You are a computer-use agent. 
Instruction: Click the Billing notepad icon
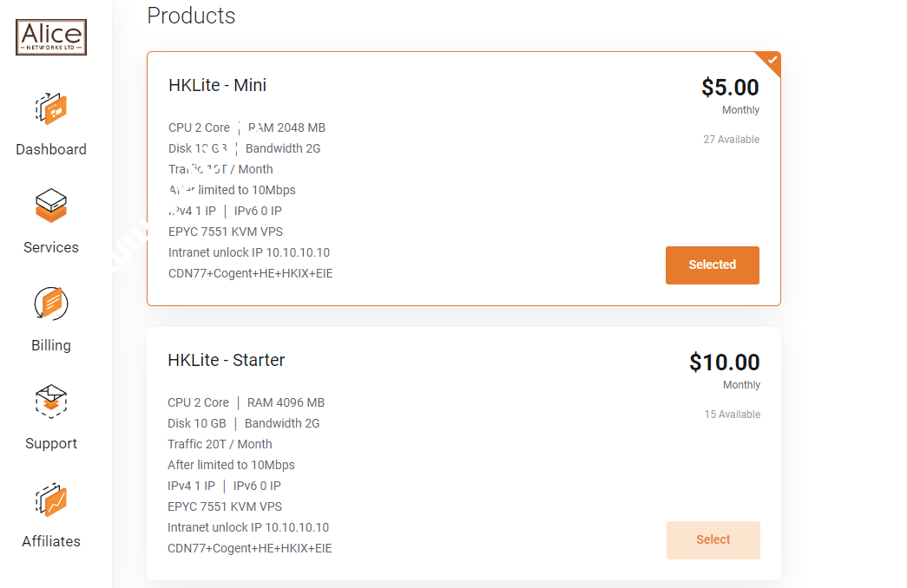[x=50, y=304]
